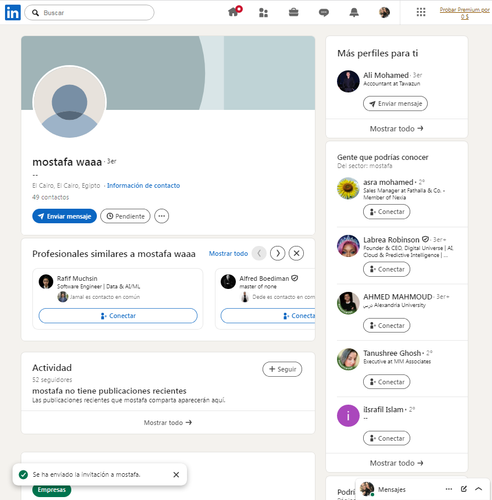Open the apps grid menu
This screenshot has height=500, width=492.
tap(421, 12)
